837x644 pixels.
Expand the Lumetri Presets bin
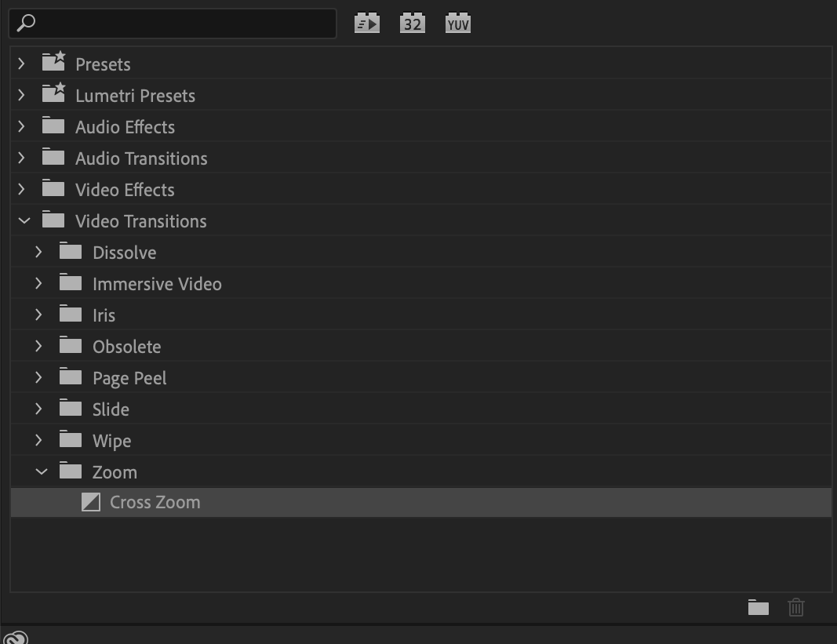coord(21,96)
